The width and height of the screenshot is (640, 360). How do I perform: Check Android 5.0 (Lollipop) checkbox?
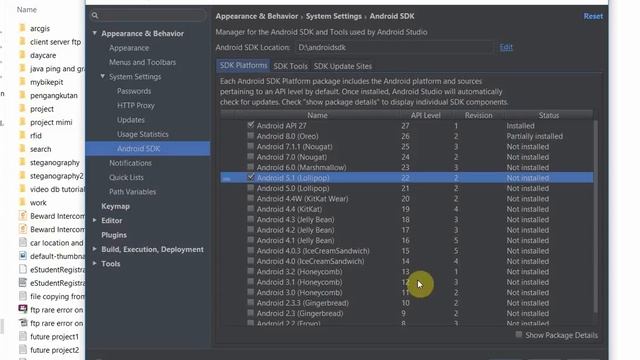click(251, 188)
